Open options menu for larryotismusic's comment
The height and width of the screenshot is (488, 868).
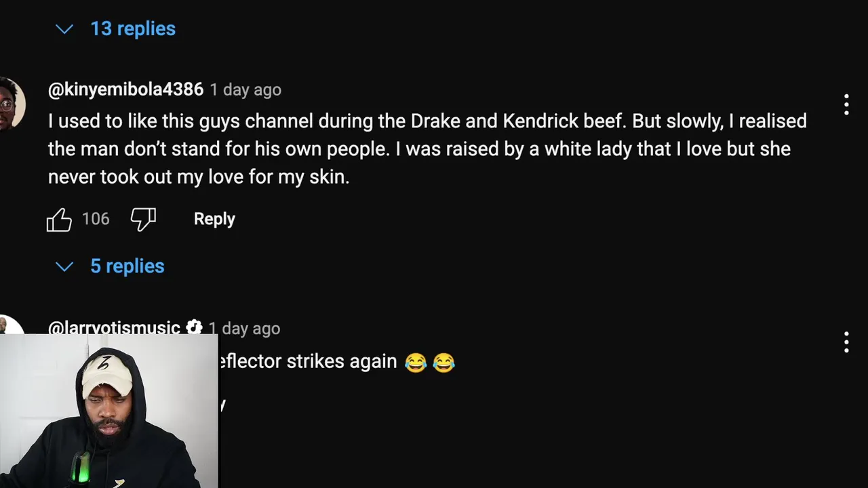click(x=846, y=342)
